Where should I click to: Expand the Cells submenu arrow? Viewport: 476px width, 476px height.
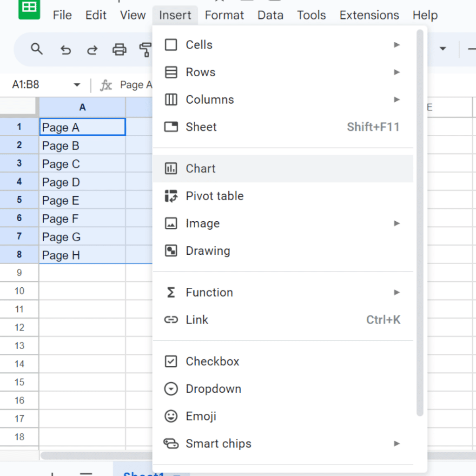(397, 45)
